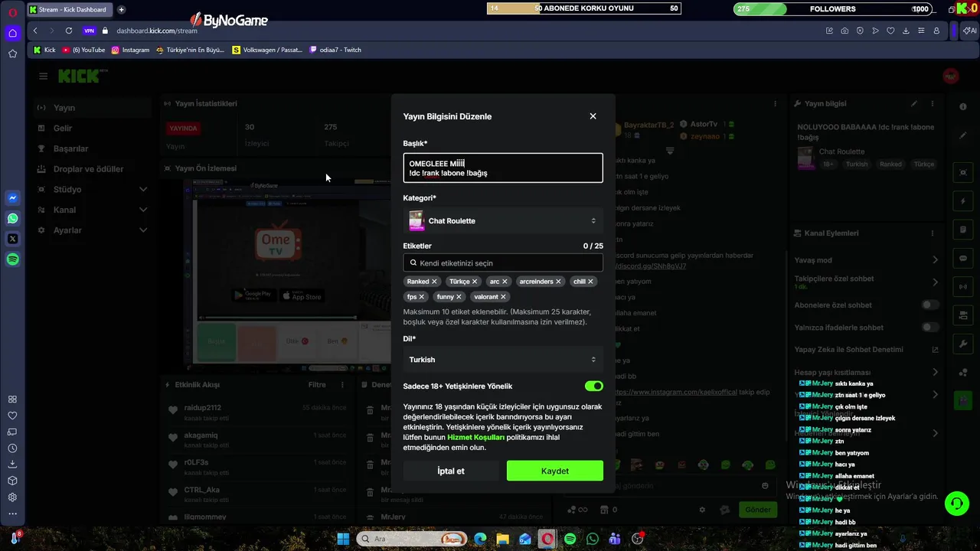This screenshot has height=551, width=980.
Task: Open the Opera snapshot camera icon
Action: pos(844,31)
